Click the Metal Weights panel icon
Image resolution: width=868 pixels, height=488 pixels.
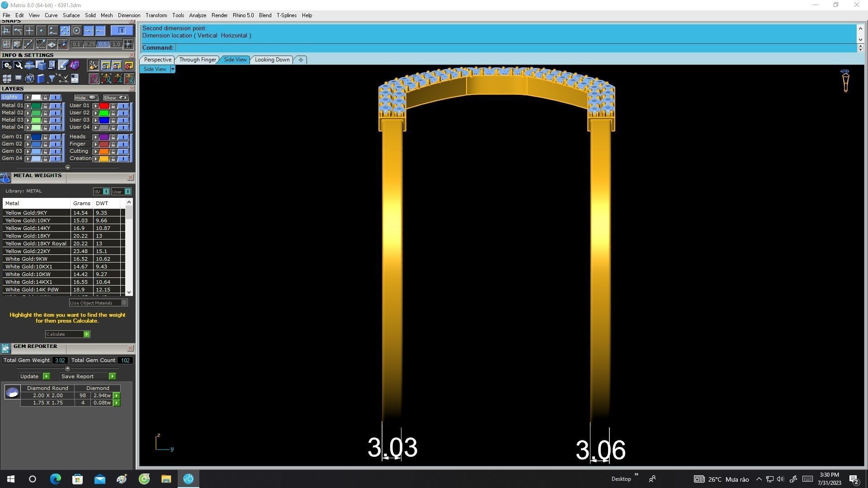point(5,178)
